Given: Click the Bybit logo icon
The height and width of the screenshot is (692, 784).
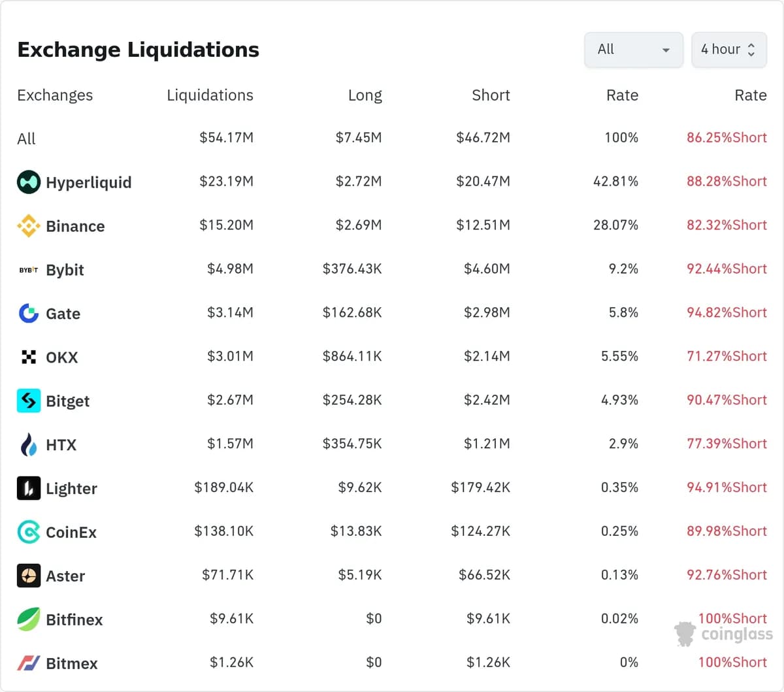Looking at the screenshot, I should (29, 269).
